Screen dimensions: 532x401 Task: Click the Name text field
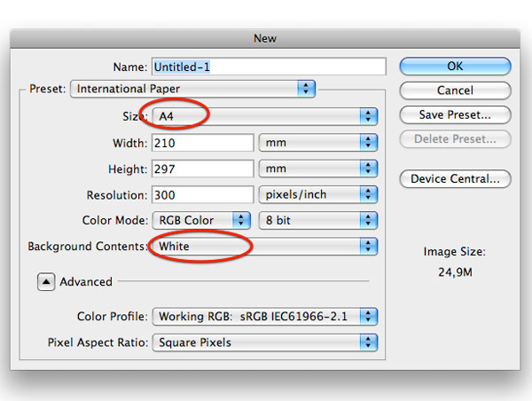[x=269, y=67]
